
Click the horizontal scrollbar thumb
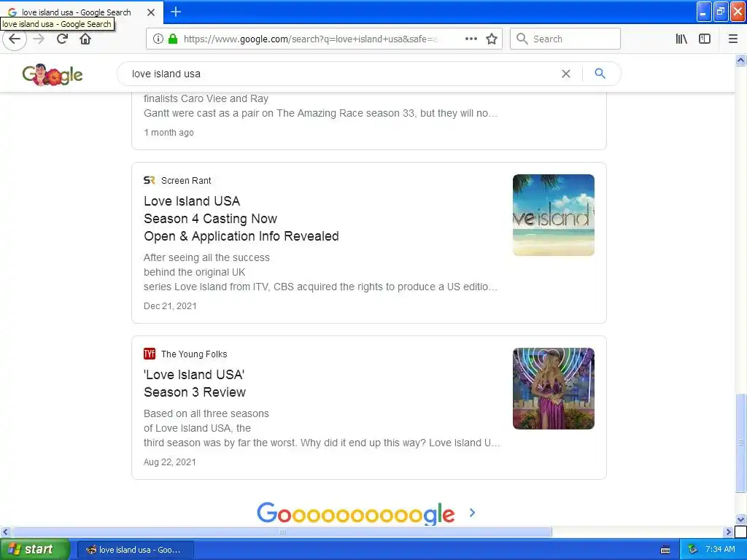(x=282, y=532)
